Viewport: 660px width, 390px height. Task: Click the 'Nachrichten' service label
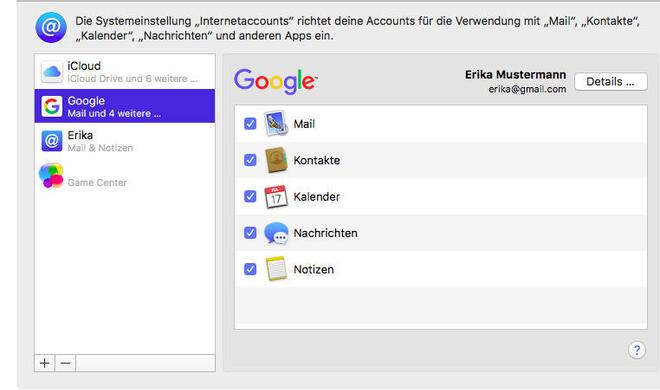325,233
